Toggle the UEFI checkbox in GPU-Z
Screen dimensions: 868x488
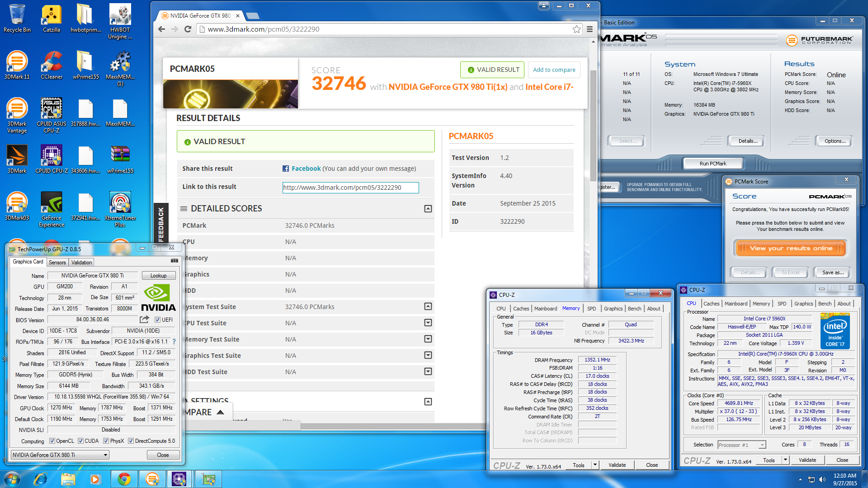(x=157, y=320)
